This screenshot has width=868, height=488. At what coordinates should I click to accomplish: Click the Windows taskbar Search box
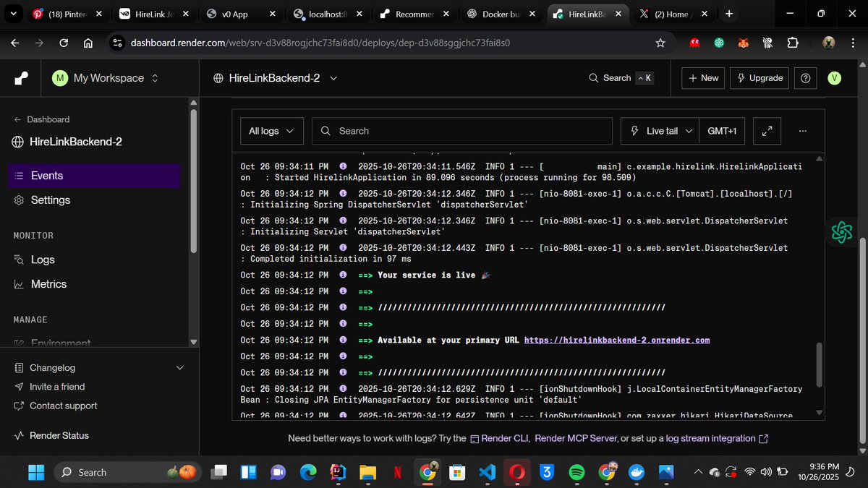(x=128, y=472)
